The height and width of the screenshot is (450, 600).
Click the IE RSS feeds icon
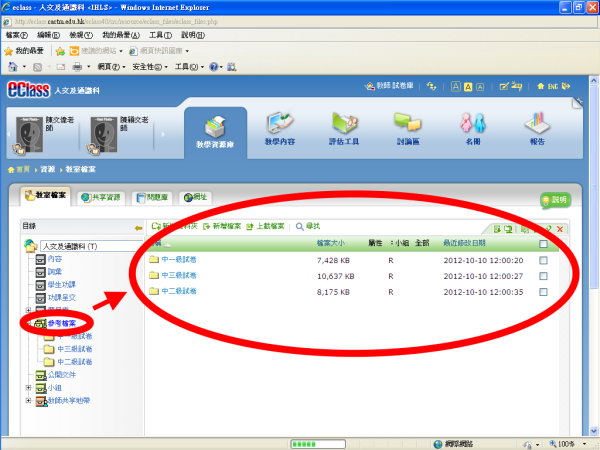tap(37, 67)
